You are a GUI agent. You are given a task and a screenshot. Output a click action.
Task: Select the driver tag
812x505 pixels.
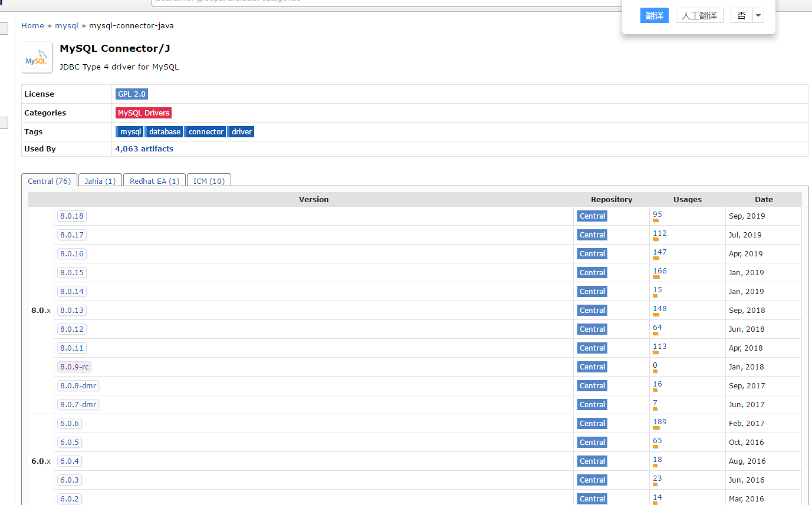tap(241, 132)
